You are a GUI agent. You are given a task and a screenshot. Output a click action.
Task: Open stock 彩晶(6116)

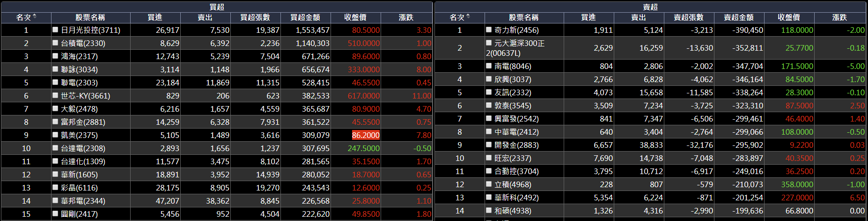[x=79, y=188]
